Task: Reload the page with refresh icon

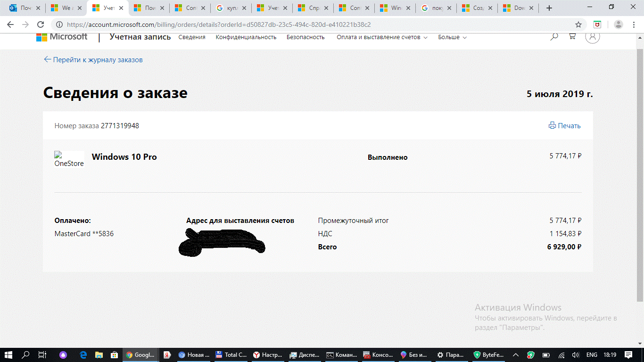Action: (41, 25)
